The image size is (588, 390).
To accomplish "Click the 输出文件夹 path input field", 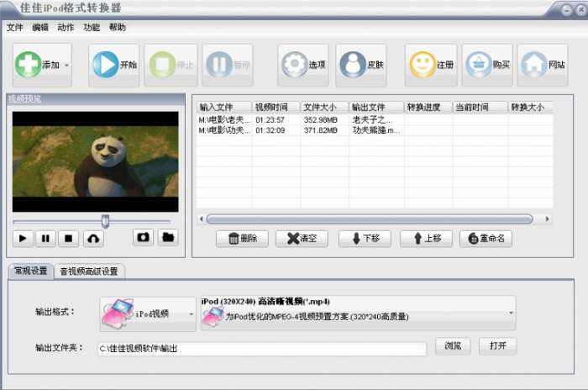I will point(262,349).
